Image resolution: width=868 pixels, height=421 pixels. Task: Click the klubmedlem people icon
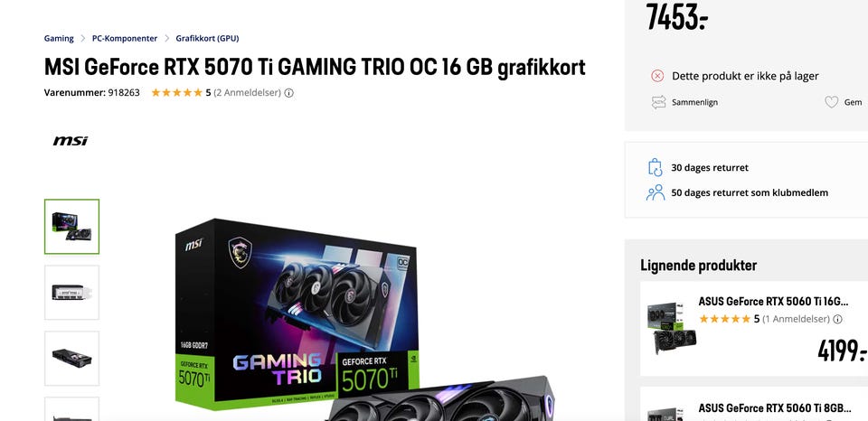pos(656,192)
